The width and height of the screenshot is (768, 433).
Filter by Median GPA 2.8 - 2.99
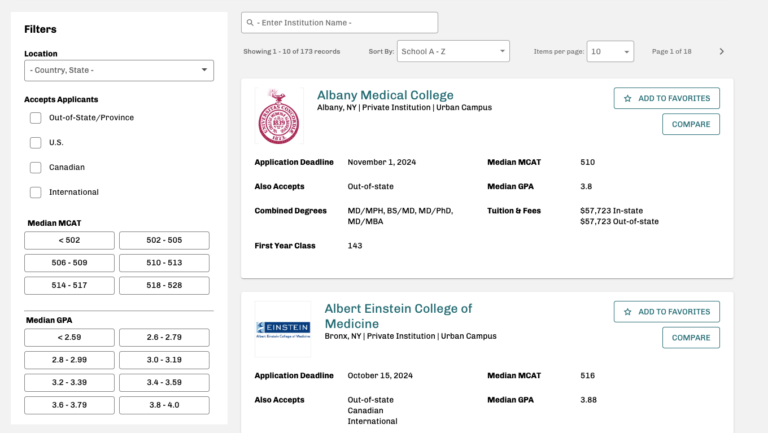70,360
